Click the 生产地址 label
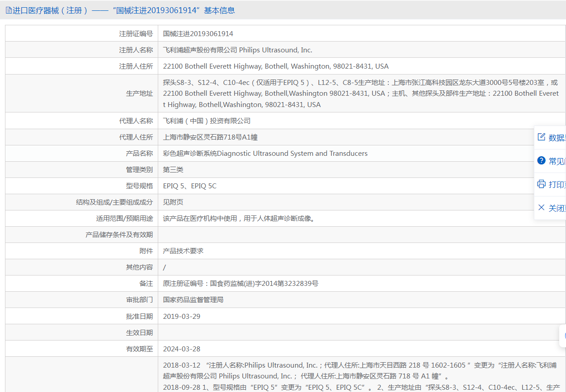Viewport: 566px width, 392px height. pos(139,93)
